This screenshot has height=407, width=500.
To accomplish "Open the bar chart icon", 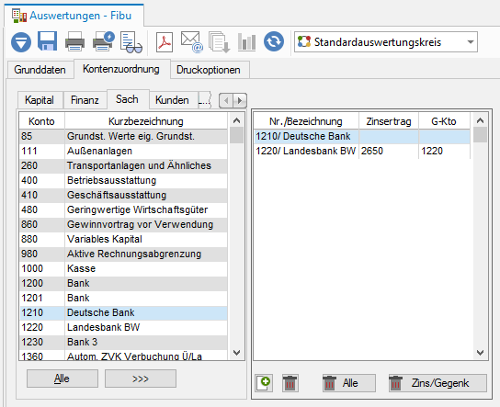I will coord(247,42).
